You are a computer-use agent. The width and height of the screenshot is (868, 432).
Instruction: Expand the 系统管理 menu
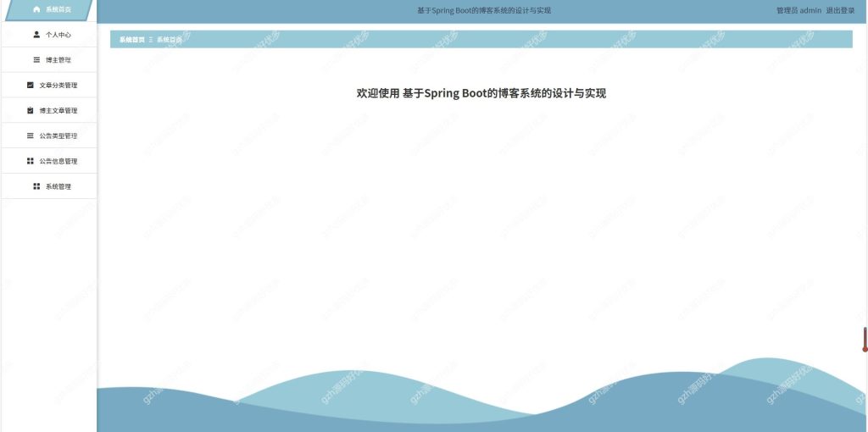pos(48,186)
